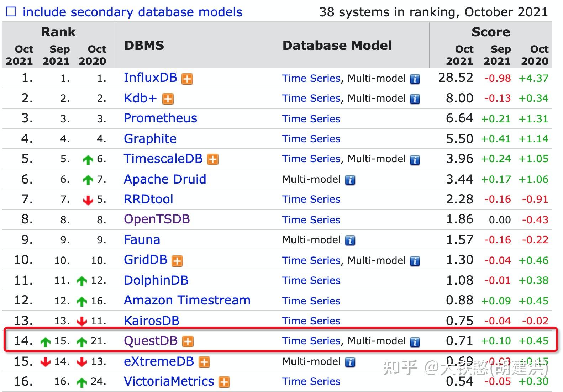Open the Graphite DBMS link
Image resolution: width=563 pixels, height=392 pixels.
coord(150,138)
